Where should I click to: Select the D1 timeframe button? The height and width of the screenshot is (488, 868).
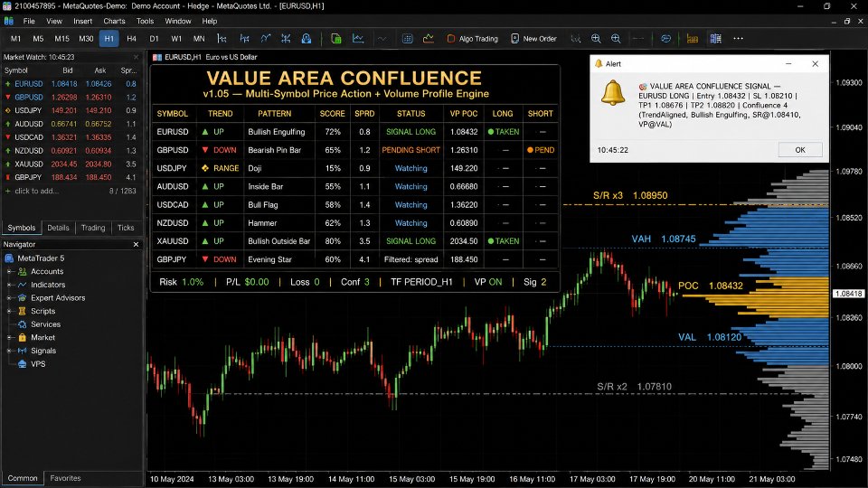click(154, 39)
